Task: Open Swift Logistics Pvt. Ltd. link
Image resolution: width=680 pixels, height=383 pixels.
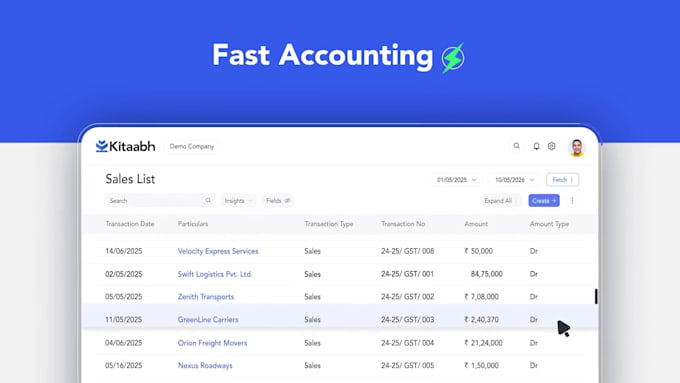Action: [x=215, y=274]
